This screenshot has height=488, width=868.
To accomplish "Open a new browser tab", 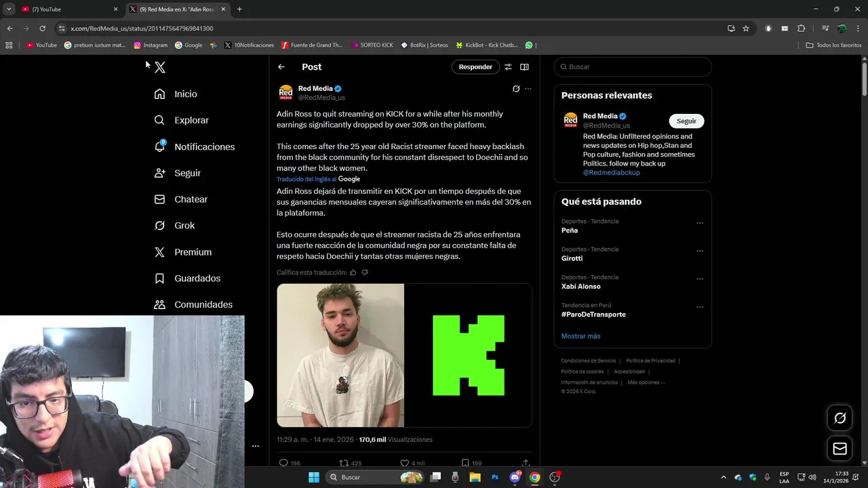I will pos(239,9).
